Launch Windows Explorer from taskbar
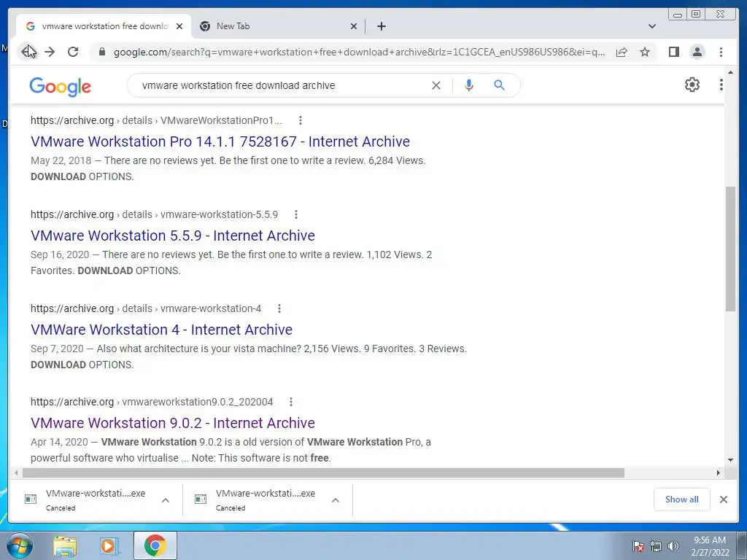The height and width of the screenshot is (560, 747). click(x=65, y=545)
